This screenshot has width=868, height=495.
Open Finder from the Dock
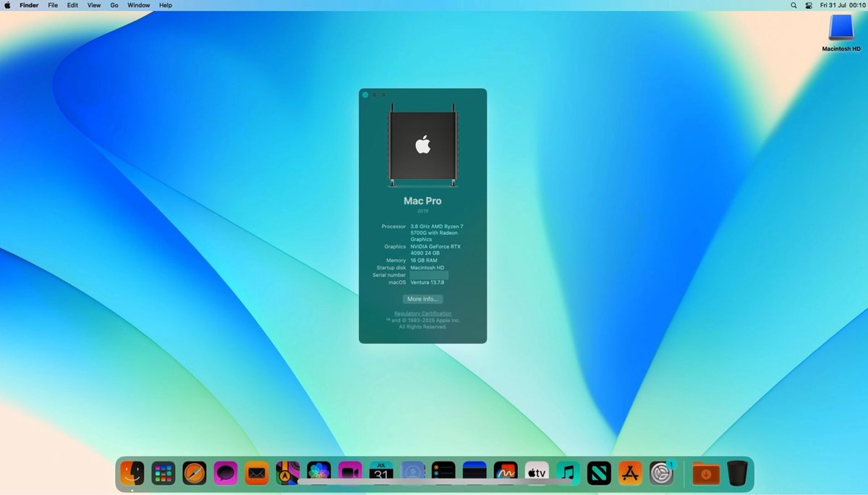pos(132,473)
